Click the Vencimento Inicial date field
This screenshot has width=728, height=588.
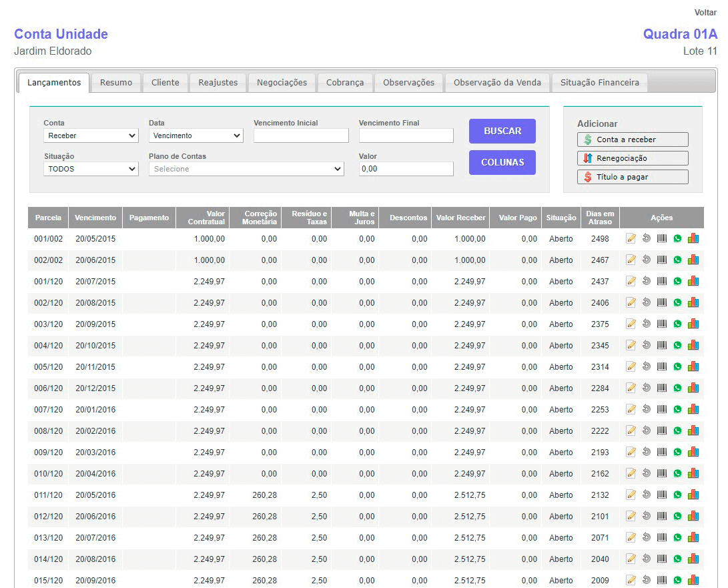301,135
